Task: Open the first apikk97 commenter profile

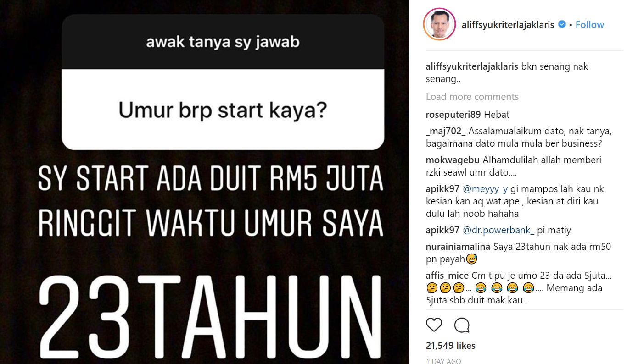Action: click(x=442, y=189)
